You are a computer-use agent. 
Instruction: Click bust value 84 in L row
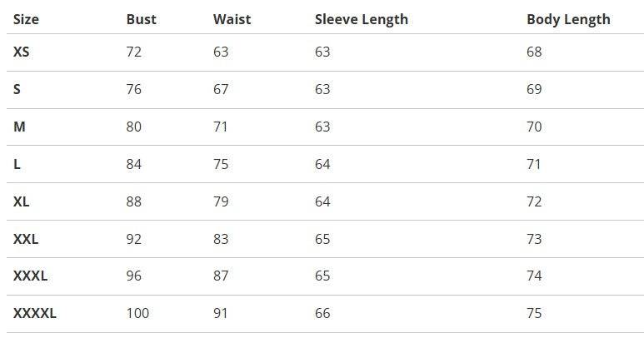(x=134, y=164)
